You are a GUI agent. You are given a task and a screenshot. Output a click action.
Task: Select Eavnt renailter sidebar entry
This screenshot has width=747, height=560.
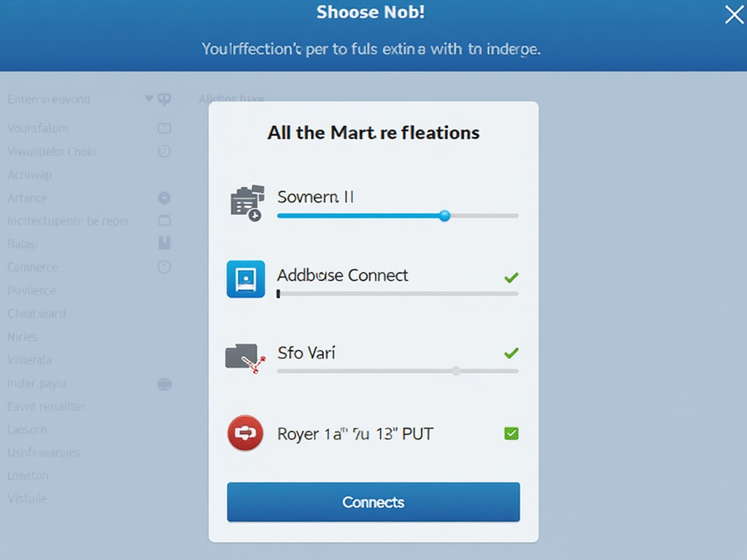tap(46, 406)
